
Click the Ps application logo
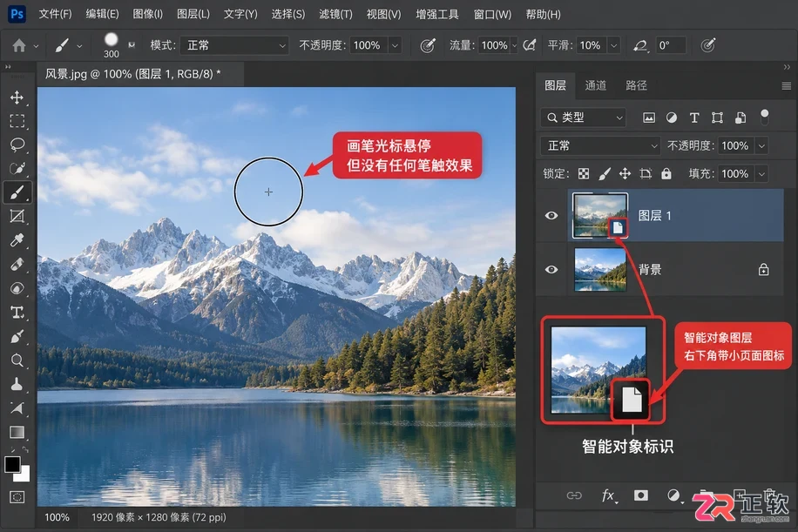17,14
